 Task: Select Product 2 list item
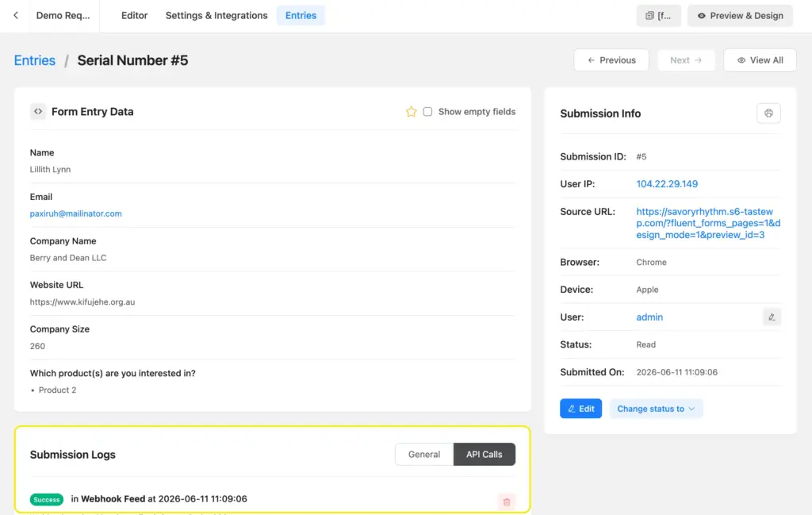coord(57,390)
